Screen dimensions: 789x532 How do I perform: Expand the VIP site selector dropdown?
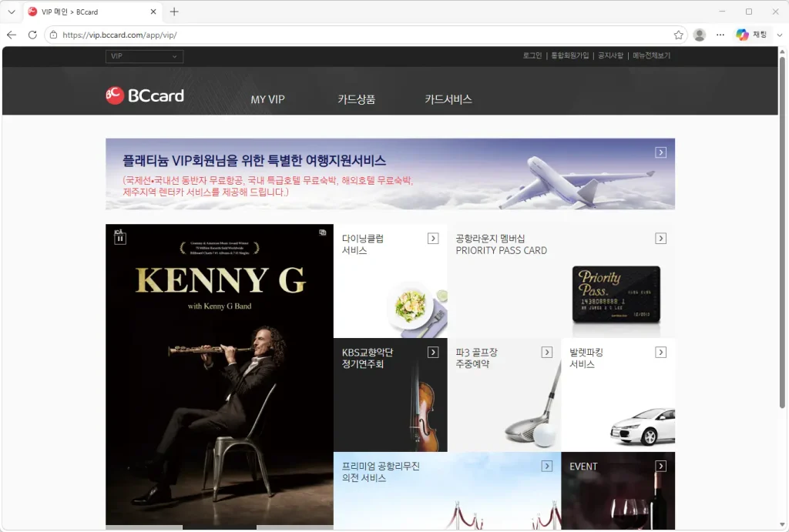[144, 56]
